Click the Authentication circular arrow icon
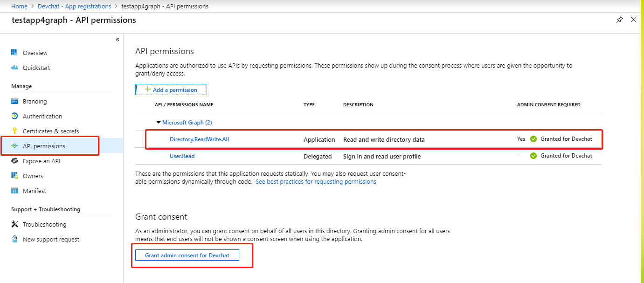 (x=14, y=116)
